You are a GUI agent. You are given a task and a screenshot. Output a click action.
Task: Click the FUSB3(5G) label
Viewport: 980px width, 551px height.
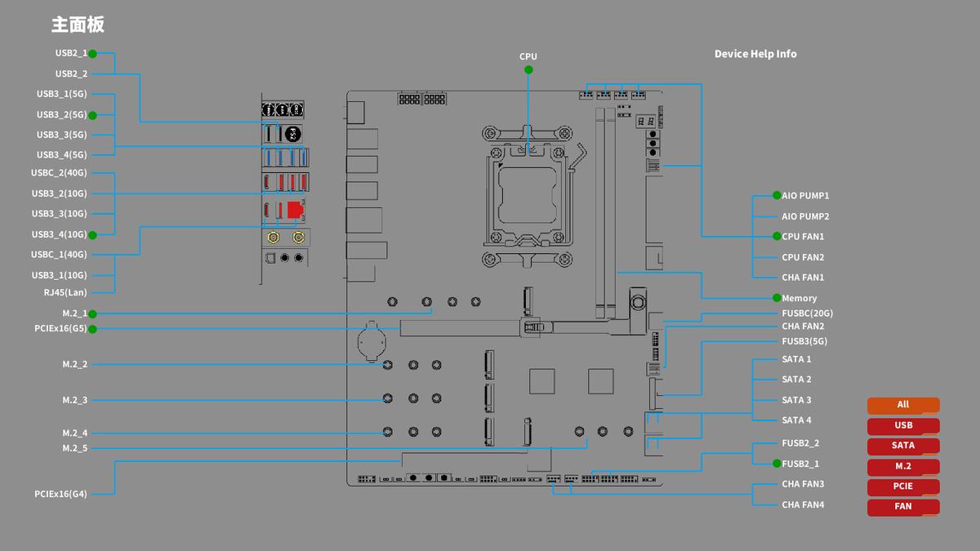tap(804, 341)
